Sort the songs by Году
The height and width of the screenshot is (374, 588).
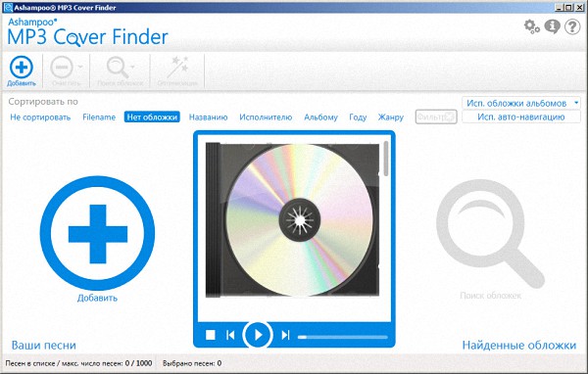click(x=358, y=117)
